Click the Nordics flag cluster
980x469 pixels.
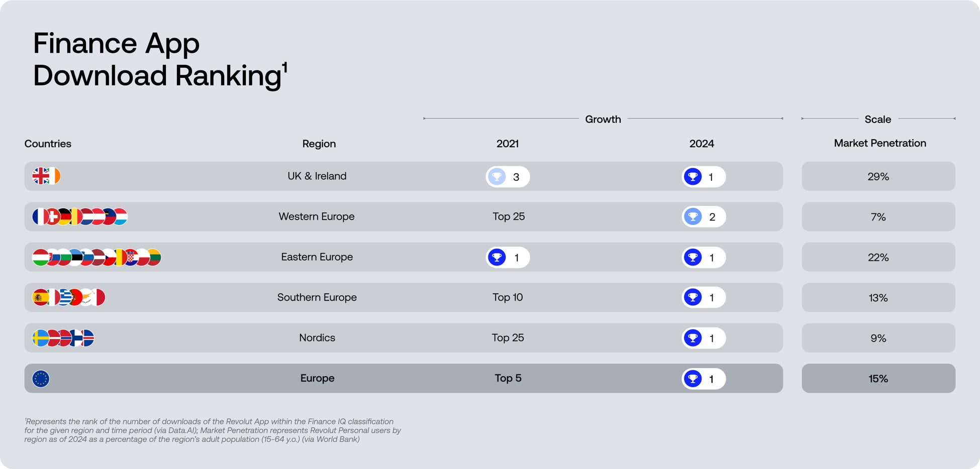pos(63,338)
